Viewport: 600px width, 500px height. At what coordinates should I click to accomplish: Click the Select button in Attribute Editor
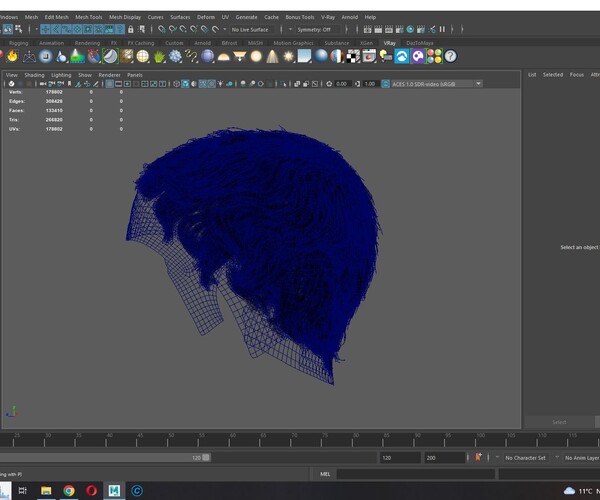(x=559, y=422)
